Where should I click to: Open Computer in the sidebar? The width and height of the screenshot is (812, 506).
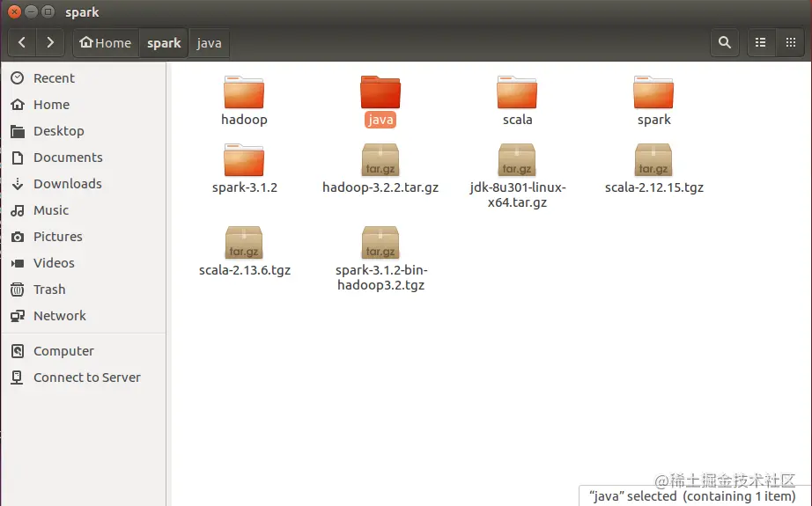(x=83, y=351)
